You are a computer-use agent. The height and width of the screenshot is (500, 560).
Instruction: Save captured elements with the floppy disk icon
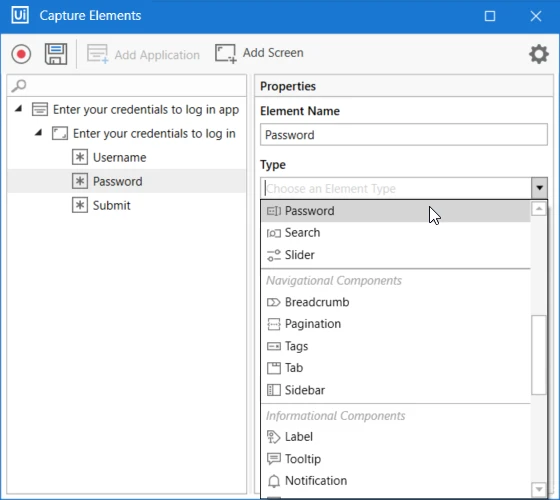pos(56,54)
